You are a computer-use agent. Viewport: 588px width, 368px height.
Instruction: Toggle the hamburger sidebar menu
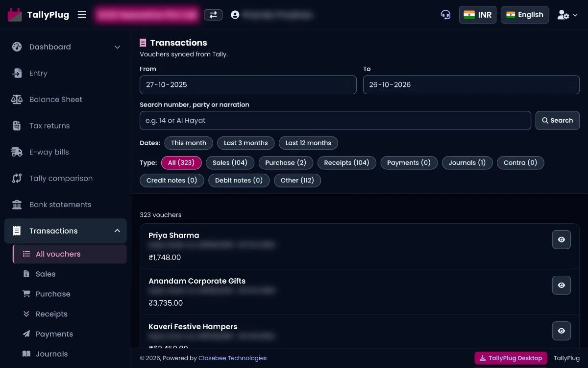tap(82, 15)
